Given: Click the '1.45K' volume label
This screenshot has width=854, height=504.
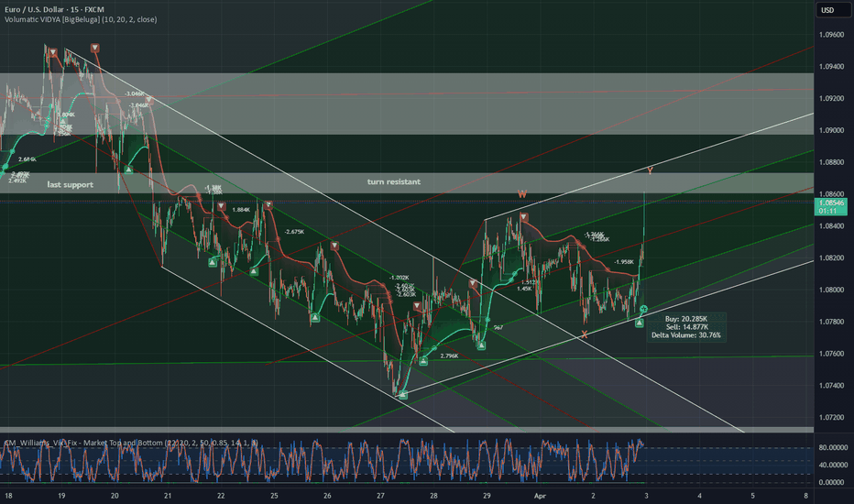Looking at the screenshot, I should [524, 289].
